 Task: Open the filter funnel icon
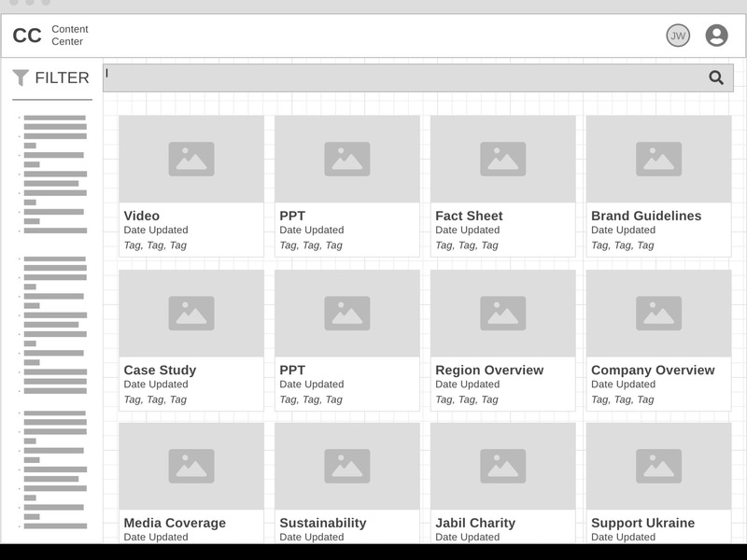coord(21,78)
